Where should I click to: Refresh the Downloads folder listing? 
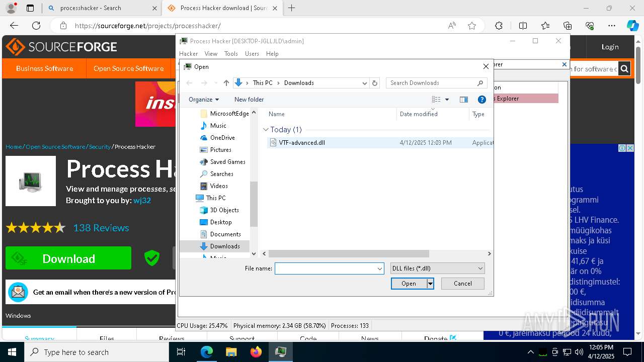pyautogui.click(x=374, y=83)
